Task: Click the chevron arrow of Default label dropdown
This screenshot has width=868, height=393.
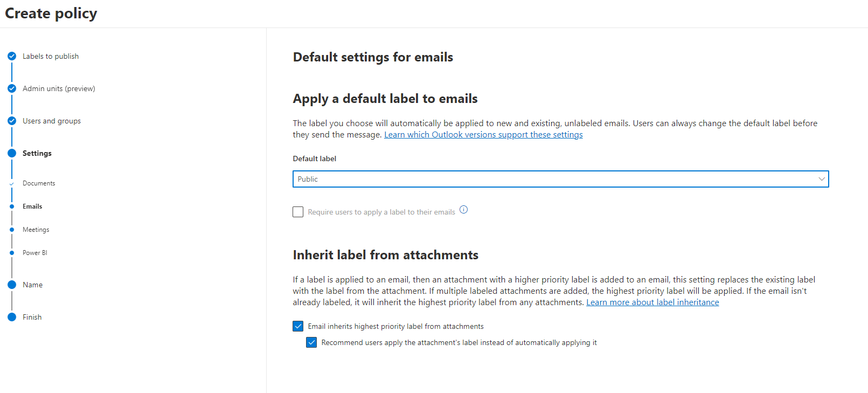Action: point(822,179)
